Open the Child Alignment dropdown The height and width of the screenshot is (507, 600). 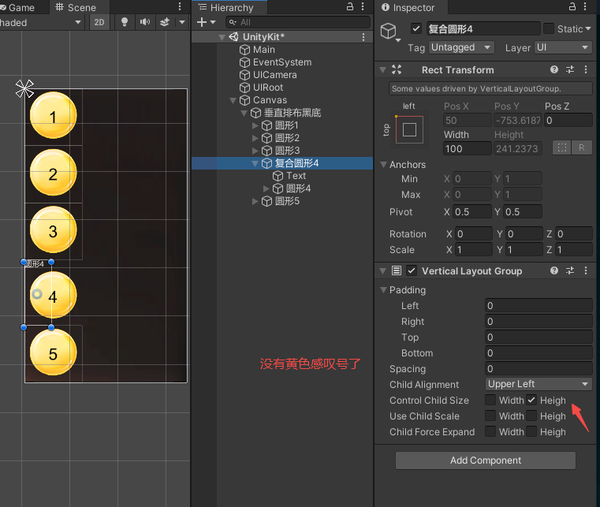pos(538,384)
